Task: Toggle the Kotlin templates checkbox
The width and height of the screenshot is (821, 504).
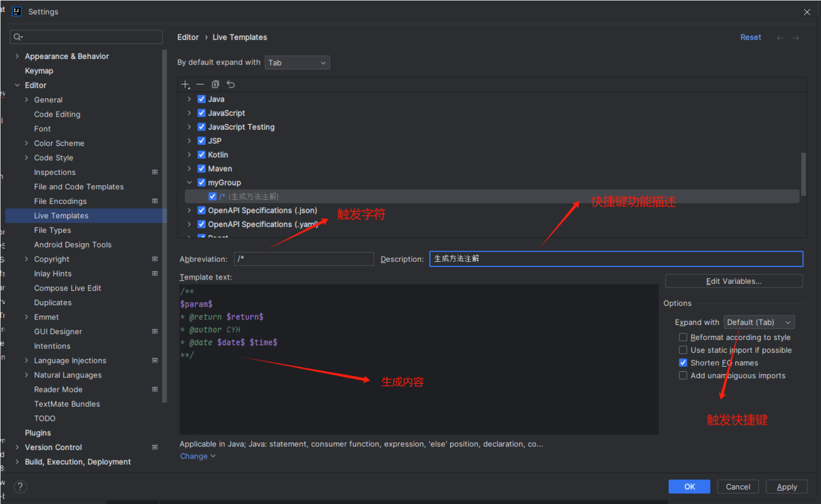Action: point(201,154)
